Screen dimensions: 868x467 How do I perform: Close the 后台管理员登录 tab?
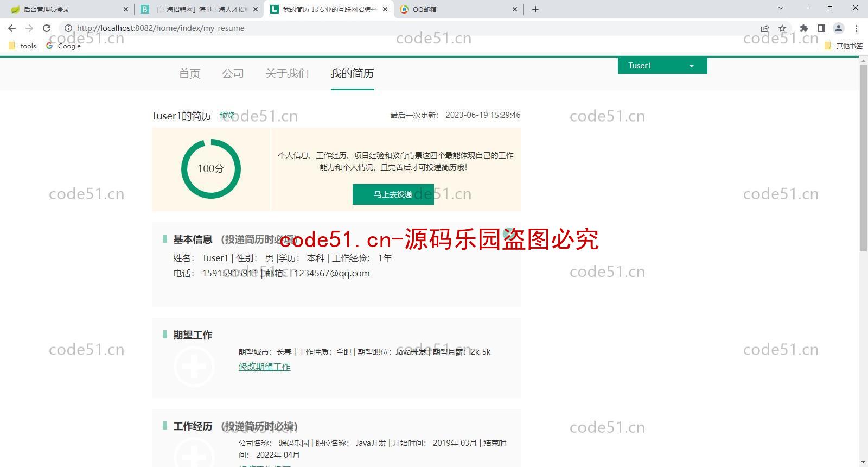pyautogui.click(x=126, y=9)
